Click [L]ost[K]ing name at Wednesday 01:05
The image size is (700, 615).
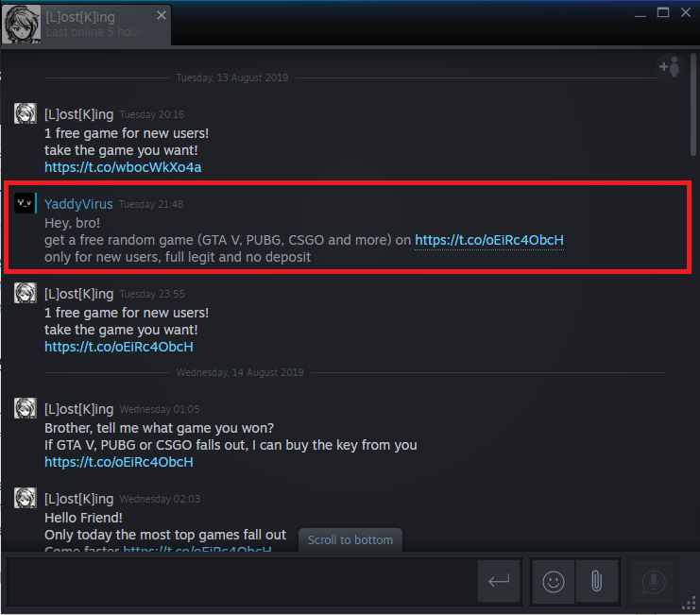pyautogui.click(x=79, y=409)
